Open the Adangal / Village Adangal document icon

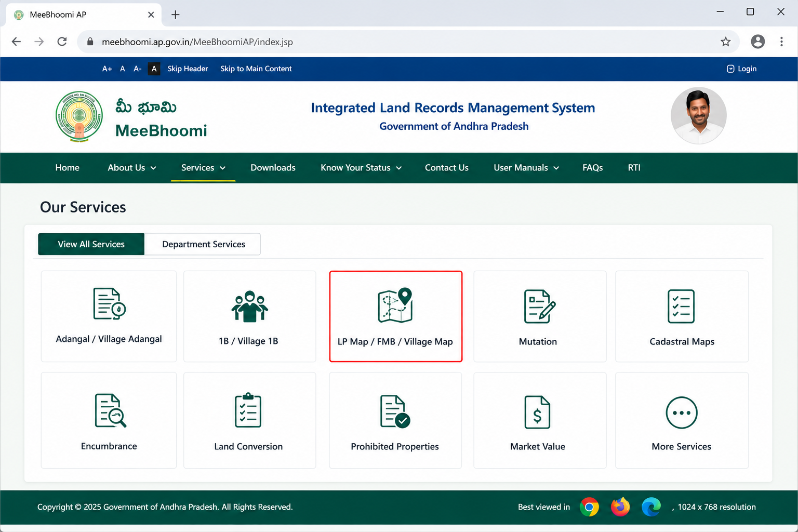coord(109,303)
